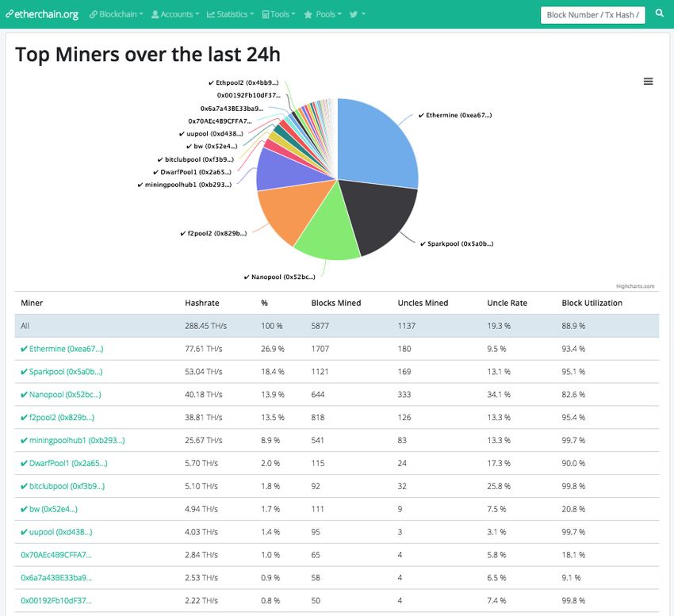Open the Sparkpool miner link in the table

62,371
